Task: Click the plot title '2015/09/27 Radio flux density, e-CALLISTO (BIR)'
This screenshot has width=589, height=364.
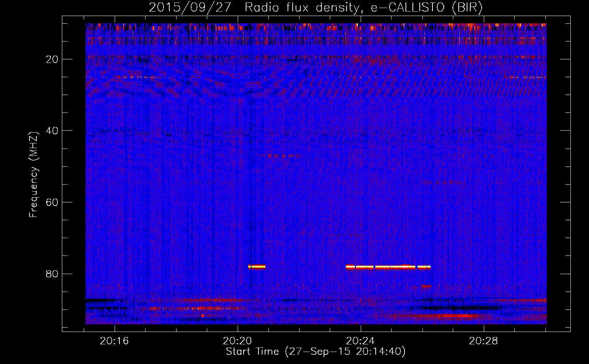Action: tap(316, 7)
